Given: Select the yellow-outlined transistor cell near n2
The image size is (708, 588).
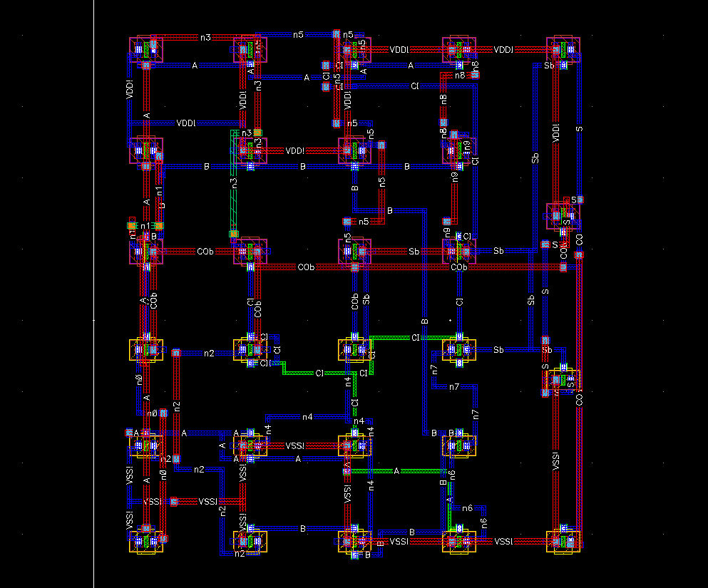Looking at the screenshot, I should [248, 349].
